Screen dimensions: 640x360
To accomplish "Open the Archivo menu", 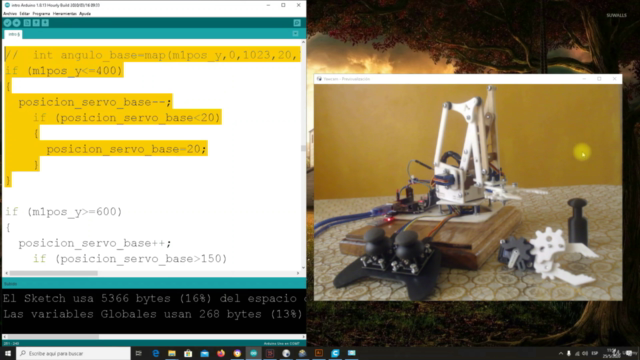I will pyautogui.click(x=10, y=13).
